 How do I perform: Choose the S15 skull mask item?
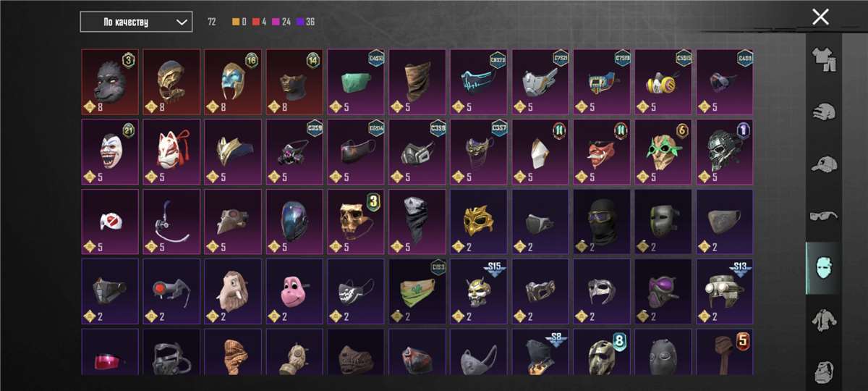tap(479, 291)
